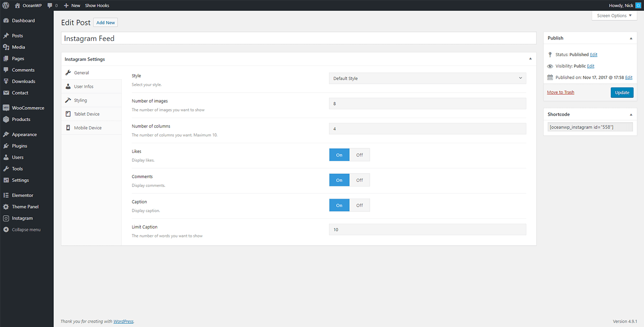644x327 pixels.
Task: Click Move to Trash link
Action: (x=560, y=92)
